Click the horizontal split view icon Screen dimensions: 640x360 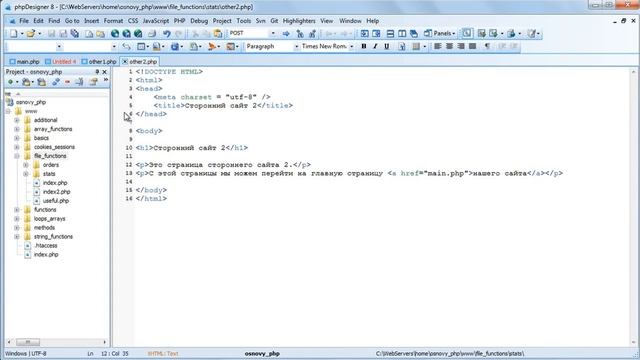[390, 33]
